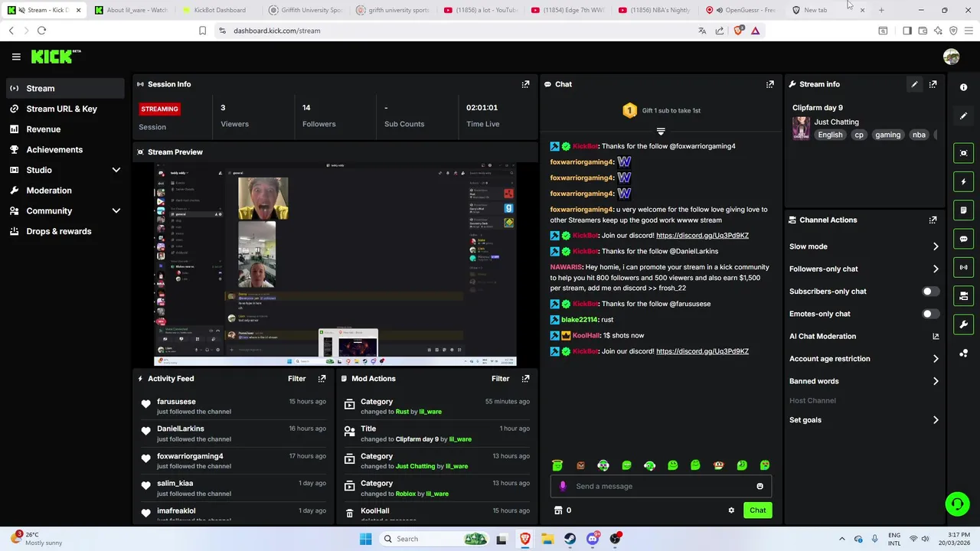
Task: Click the broadcast signal icon in right rail
Action: pos(964,267)
